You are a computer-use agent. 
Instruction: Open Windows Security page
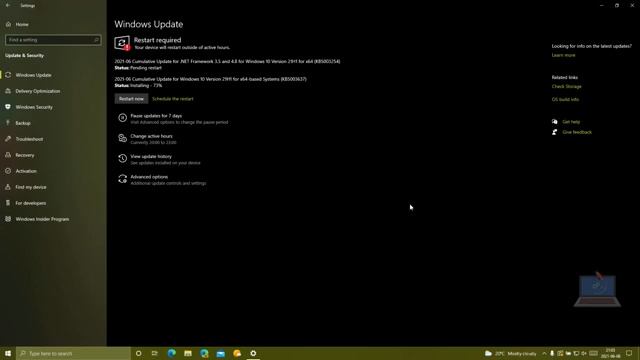tap(34, 107)
